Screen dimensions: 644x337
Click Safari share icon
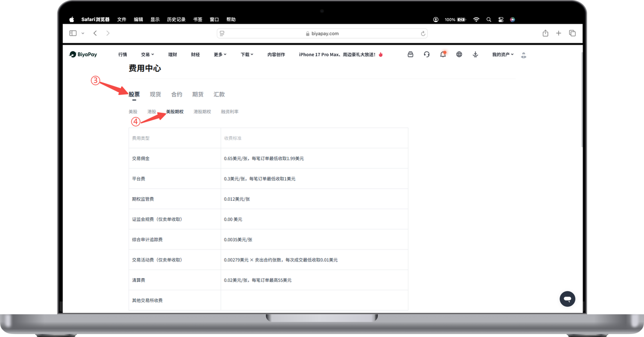coord(545,33)
